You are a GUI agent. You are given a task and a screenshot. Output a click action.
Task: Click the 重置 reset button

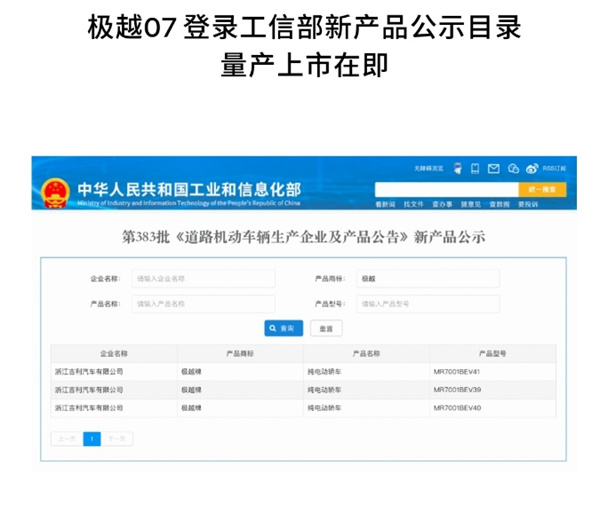(326, 328)
